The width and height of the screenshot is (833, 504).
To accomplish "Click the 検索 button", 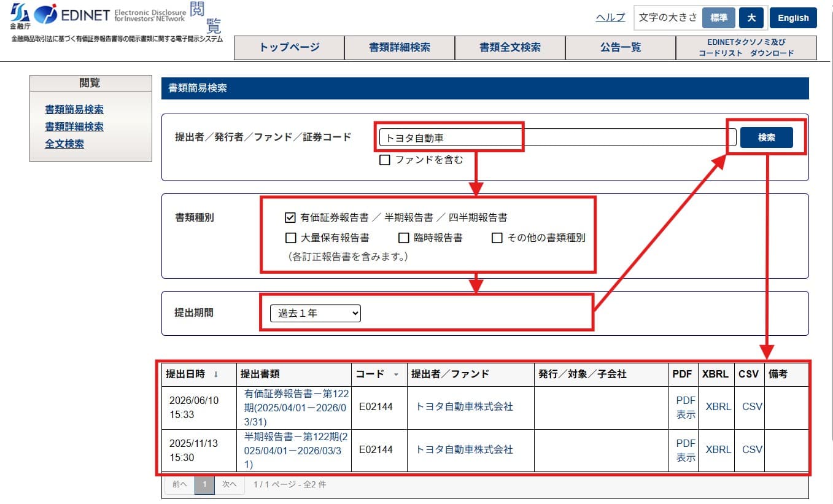I will (x=766, y=138).
